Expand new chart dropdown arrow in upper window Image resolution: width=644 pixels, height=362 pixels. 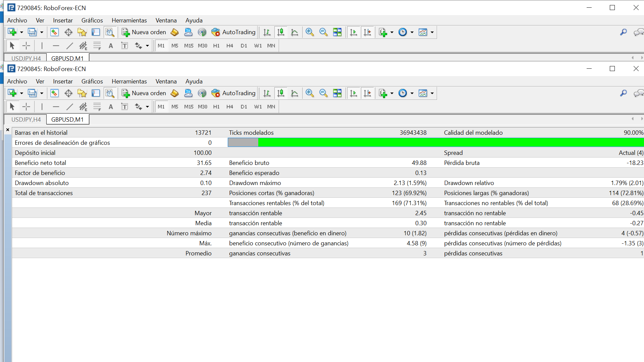(21, 32)
